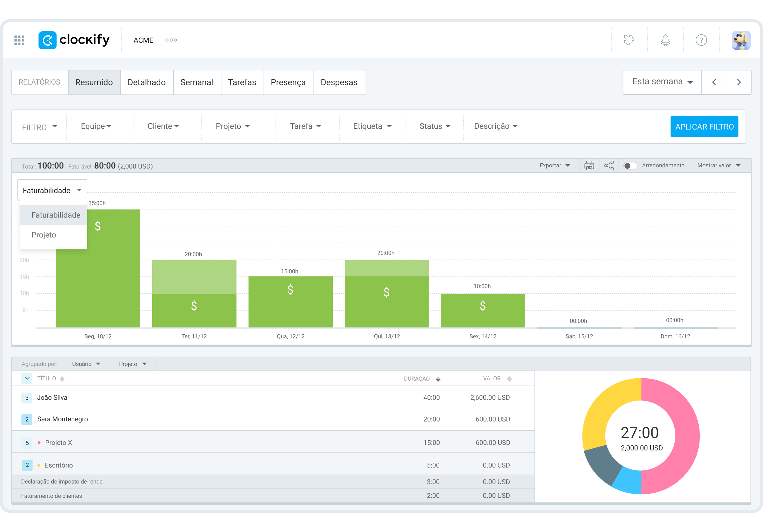Click the help question mark icon
The width and height of the screenshot is (763, 532).
[701, 40]
